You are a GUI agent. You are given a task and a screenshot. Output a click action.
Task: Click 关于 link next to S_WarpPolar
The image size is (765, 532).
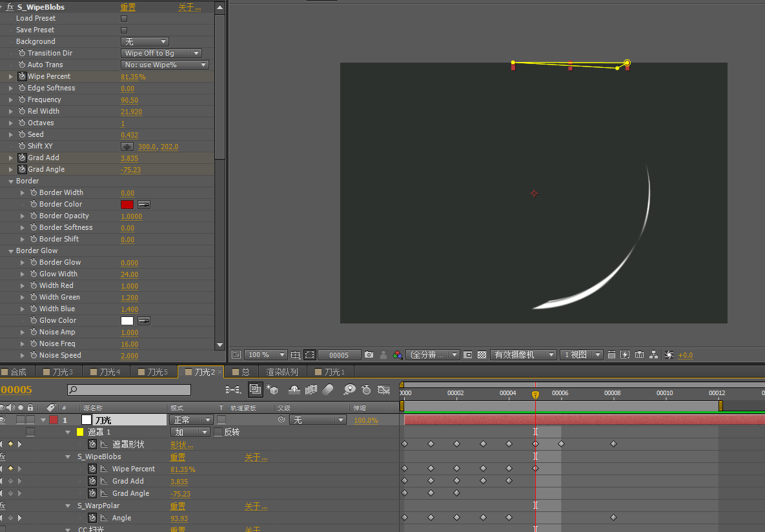pyautogui.click(x=256, y=507)
